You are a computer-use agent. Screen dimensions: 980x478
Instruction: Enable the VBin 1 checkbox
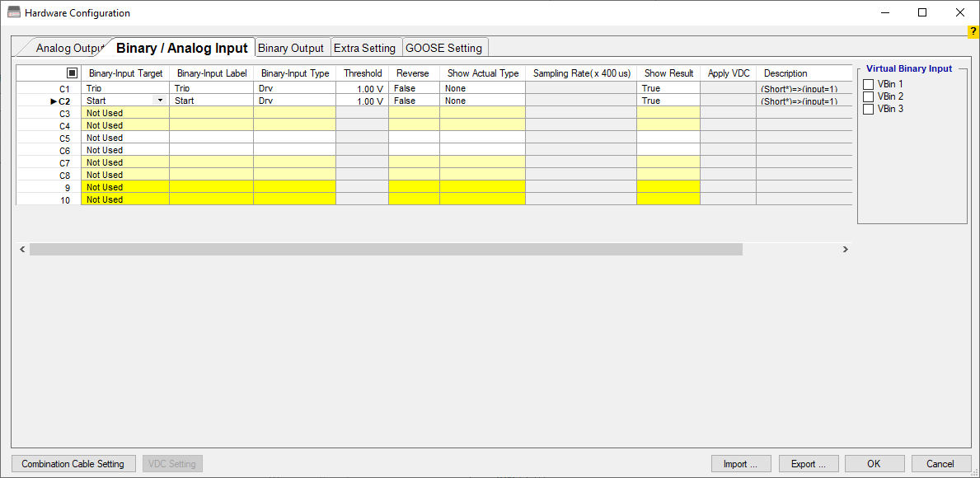click(x=868, y=85)
